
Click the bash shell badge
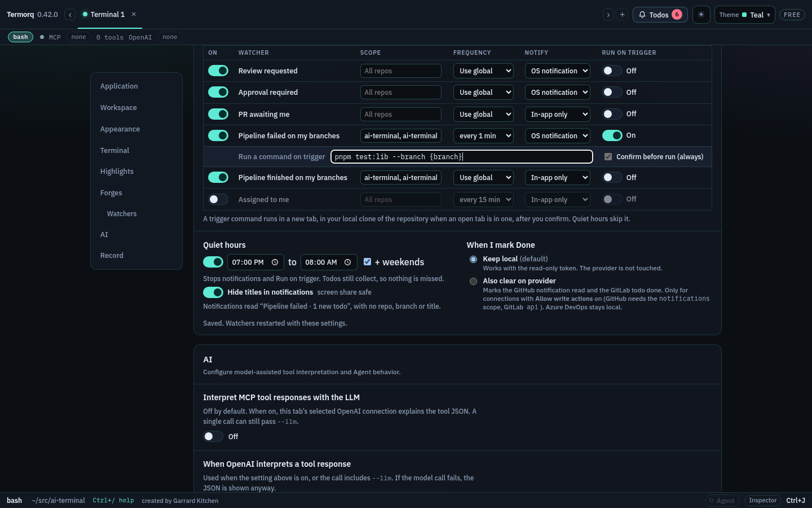click(20, 37)
